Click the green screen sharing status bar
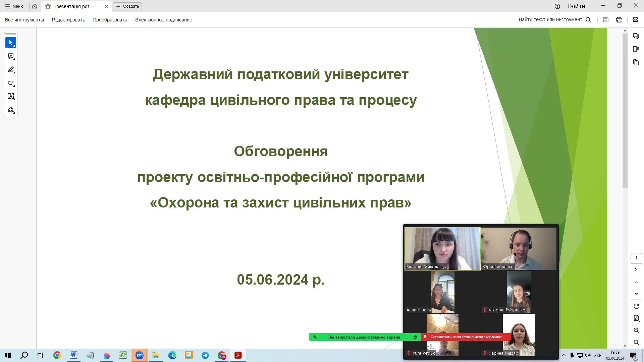 point(365,337)
